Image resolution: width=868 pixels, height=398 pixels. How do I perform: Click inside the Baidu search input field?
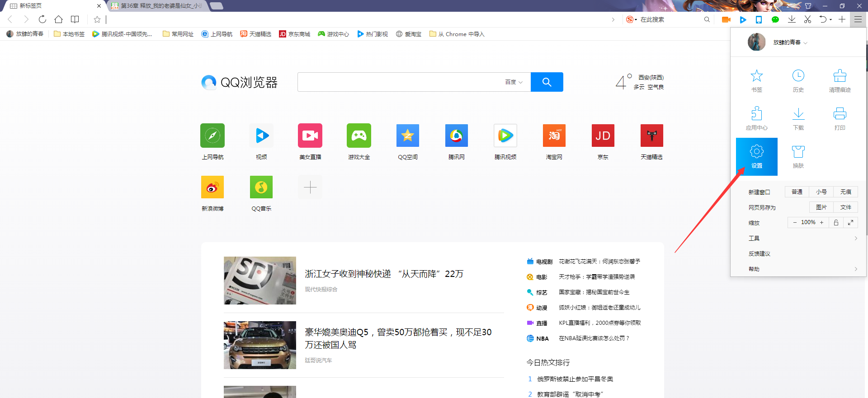(x=400, y=82)
